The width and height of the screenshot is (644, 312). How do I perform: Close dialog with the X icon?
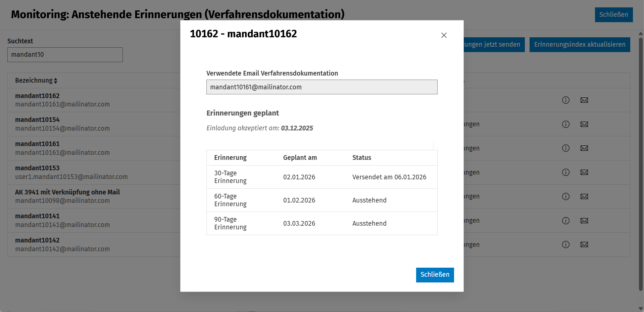[444, 35]
